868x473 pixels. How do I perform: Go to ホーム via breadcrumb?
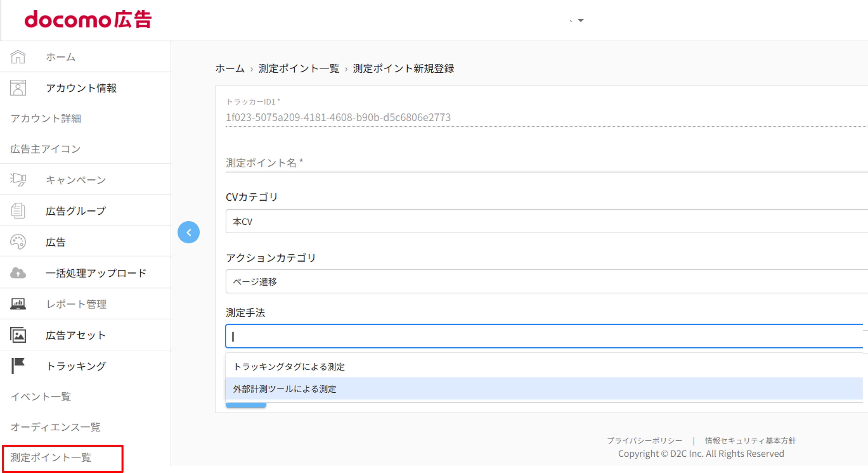(x=230, y=68)
